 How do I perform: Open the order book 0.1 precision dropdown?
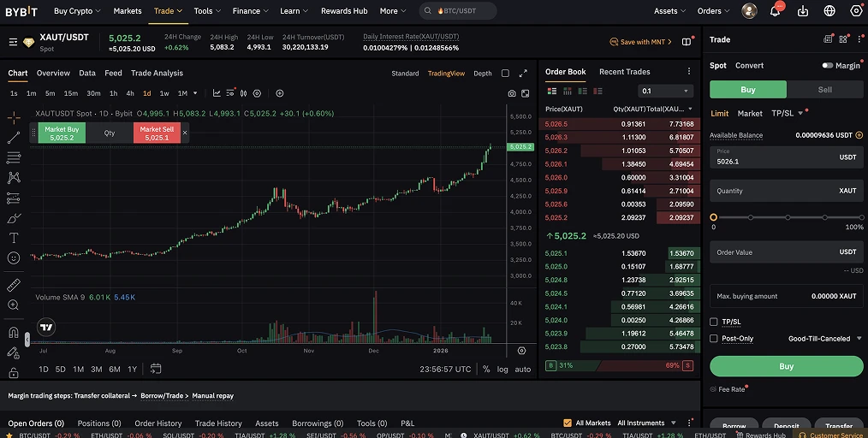[x=665, y=91]
